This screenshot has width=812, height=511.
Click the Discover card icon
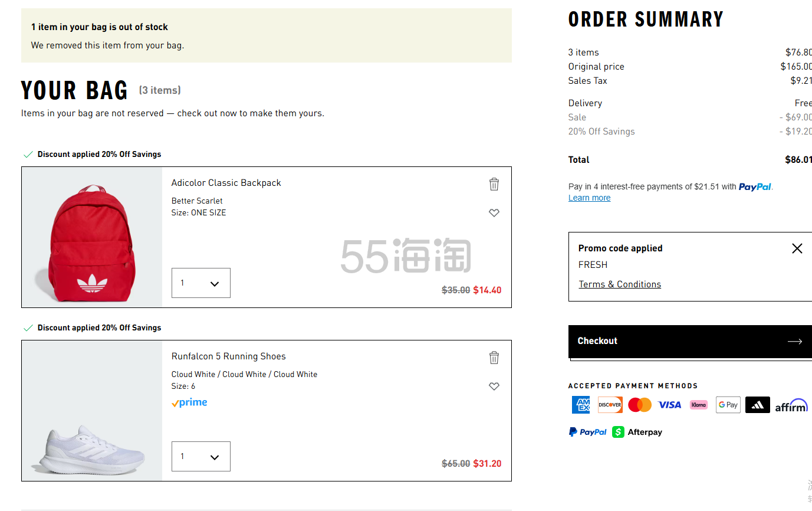[x=610, y=405]
